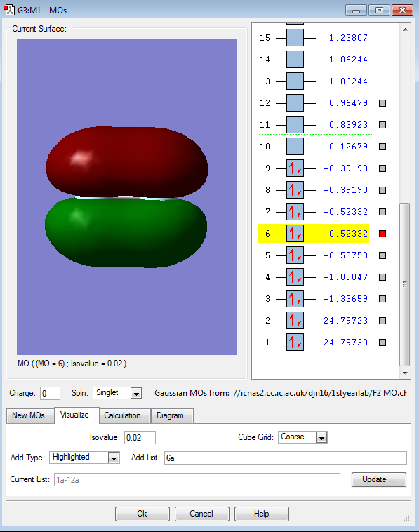Screen dimensions: 419x532
Task: Click the GaussView icon in the title bar
Action: coord(9,10)
